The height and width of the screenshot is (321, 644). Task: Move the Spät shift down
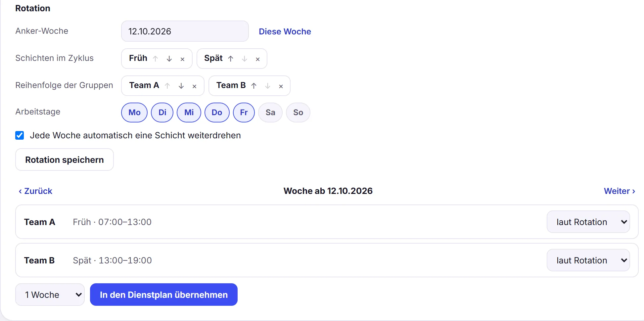pos(245,59)
